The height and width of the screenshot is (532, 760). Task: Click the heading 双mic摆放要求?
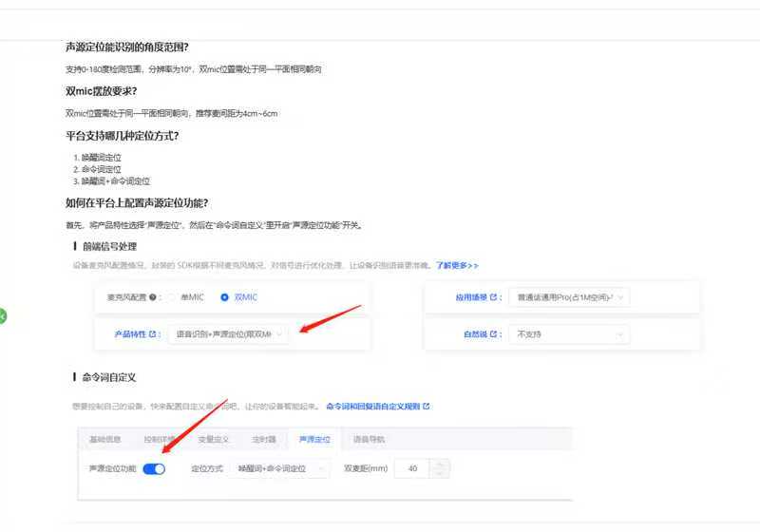point(102,91)
